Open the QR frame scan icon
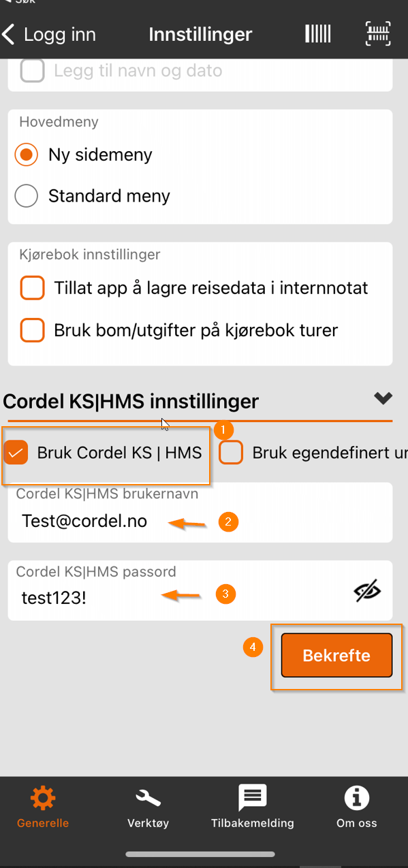408x868 pixels. click(x=378, y=33)
